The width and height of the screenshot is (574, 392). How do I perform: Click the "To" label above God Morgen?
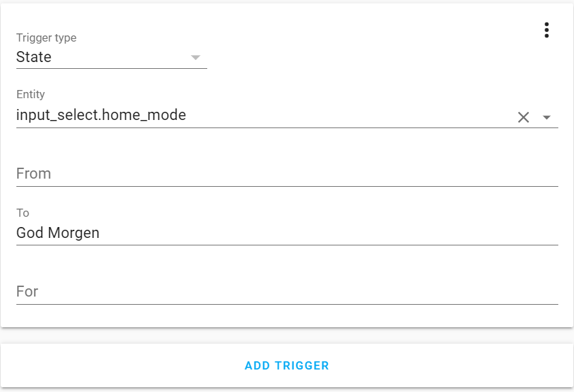click(22, 213)
